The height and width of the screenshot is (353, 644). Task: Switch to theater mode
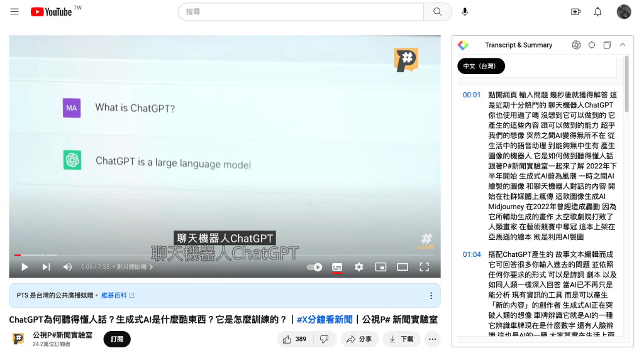click(402, 268)
